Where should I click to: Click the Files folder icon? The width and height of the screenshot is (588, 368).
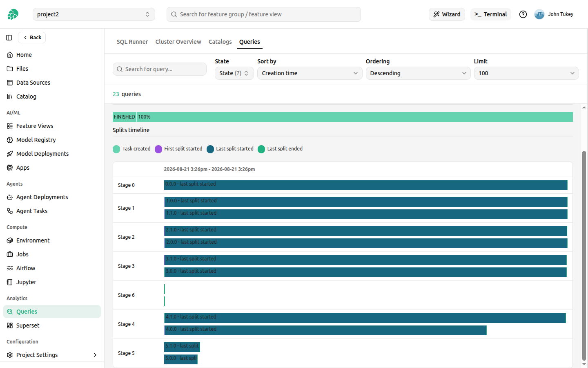pyautogui.click(x=10, y=69)
